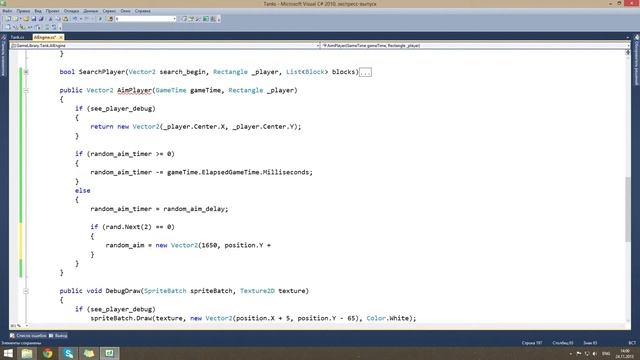Click the Action Center flag tray icon
The height and width of the screenshot is (360, 640).
[579, 353]
